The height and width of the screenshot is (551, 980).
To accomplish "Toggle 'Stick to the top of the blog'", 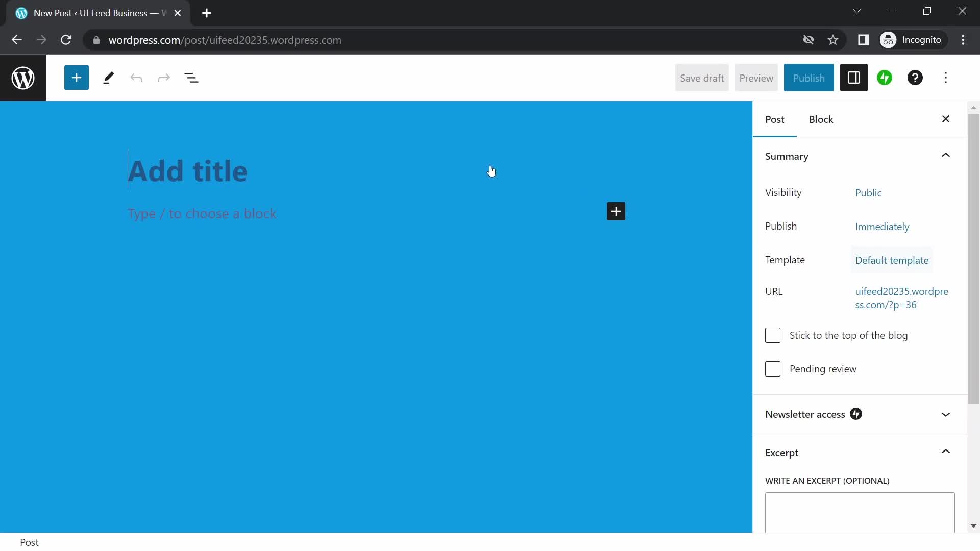I will 773,335.
